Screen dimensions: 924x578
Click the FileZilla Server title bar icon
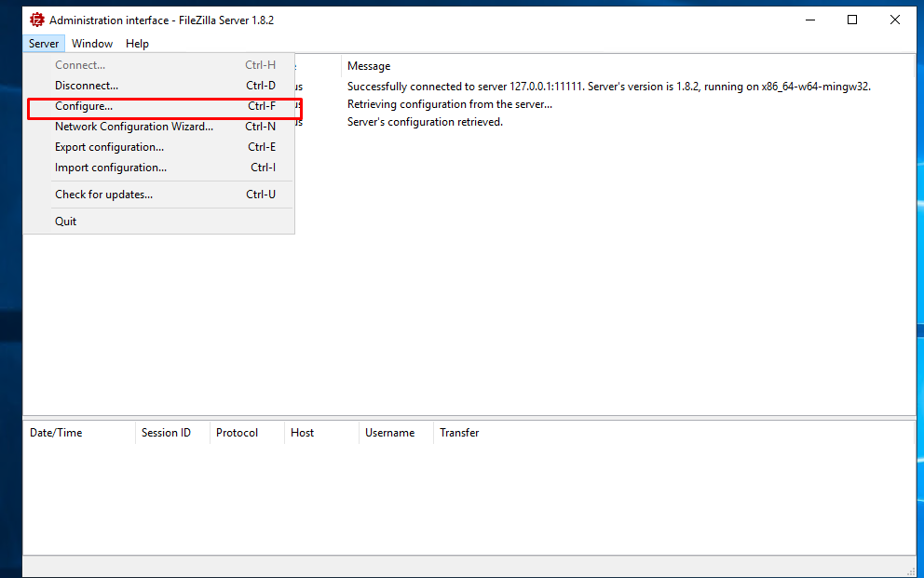coord(37,20)
